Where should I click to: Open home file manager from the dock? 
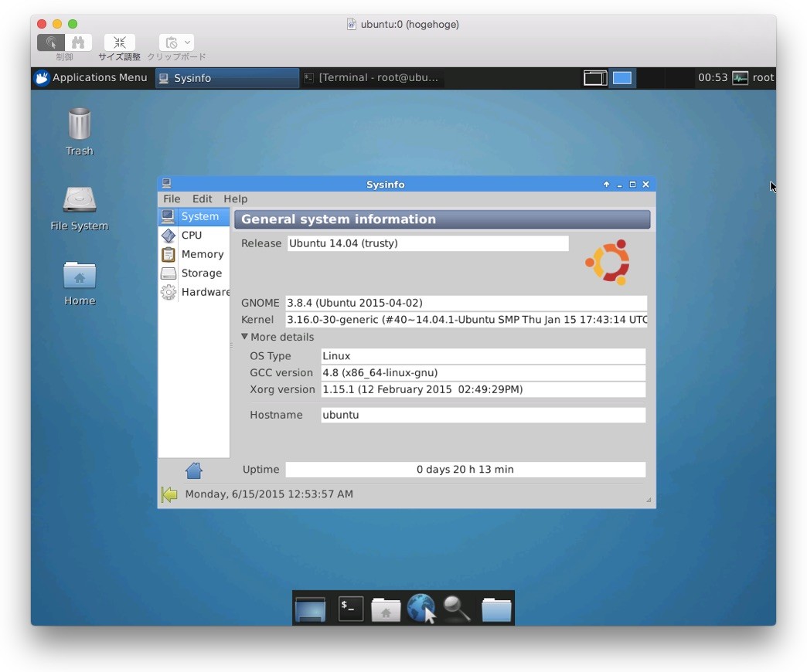(386, 609)
